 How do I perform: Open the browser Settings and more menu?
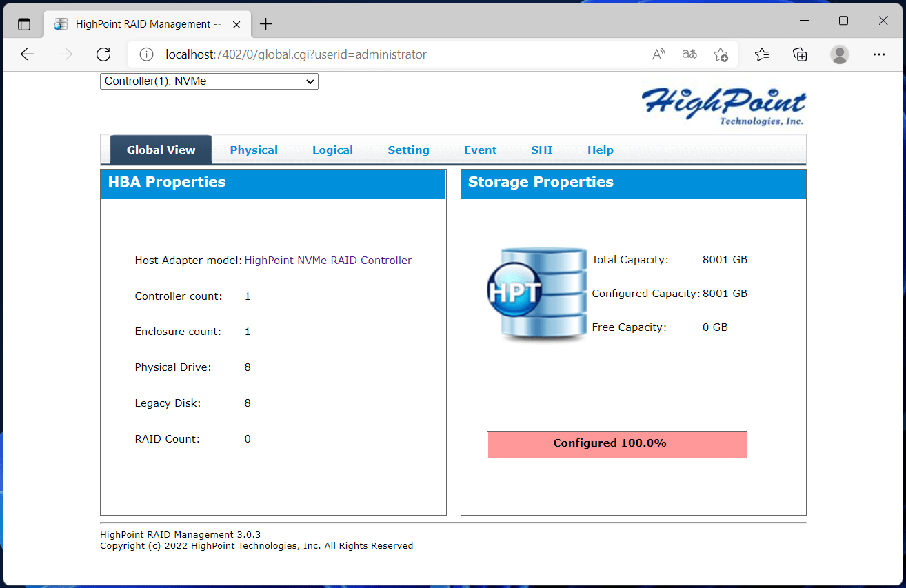pos(878,54)
